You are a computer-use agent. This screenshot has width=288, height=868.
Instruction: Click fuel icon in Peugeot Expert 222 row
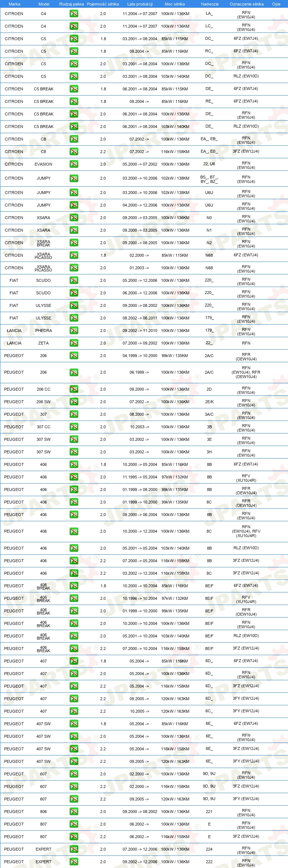pyautogui.click(x=74, y=862)
